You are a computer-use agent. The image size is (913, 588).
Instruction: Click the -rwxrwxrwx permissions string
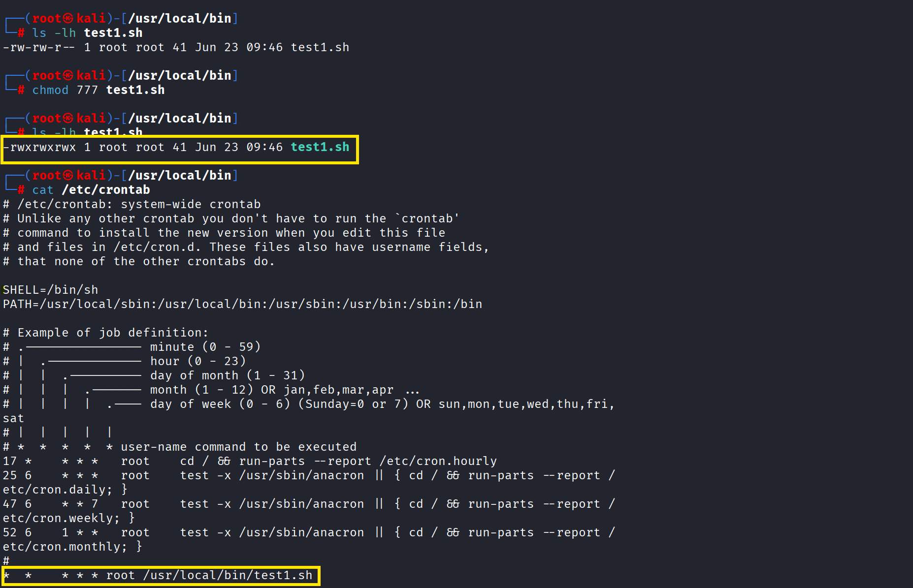[39, 147]
